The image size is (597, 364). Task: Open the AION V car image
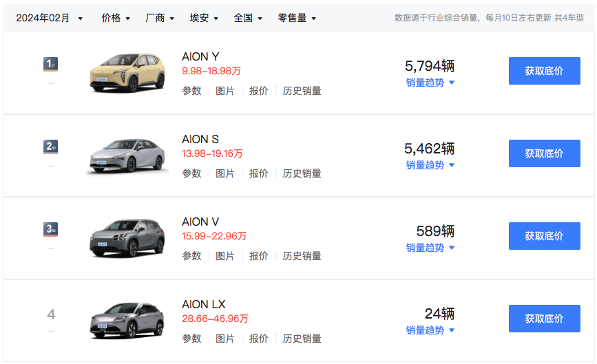click(127, 238)
